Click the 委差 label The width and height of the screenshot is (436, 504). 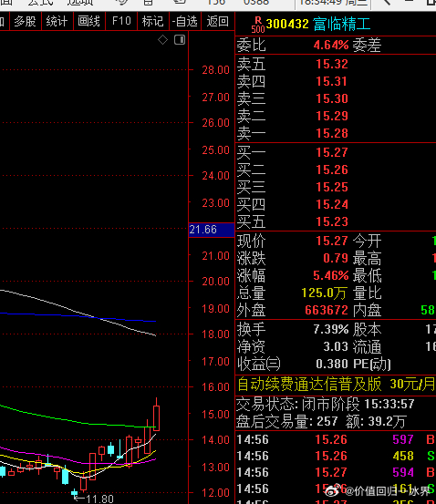click(x=367, y=45)
